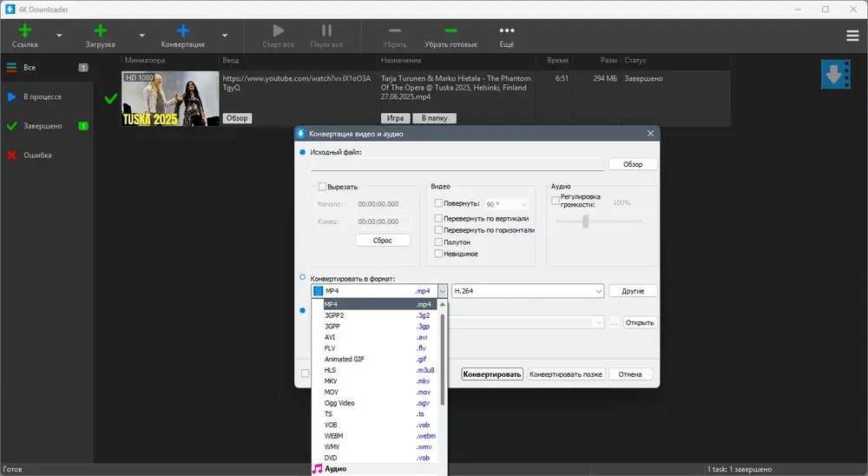Click the Открыть button
This screenshot has width=868, height=476.
coord(640,322)
